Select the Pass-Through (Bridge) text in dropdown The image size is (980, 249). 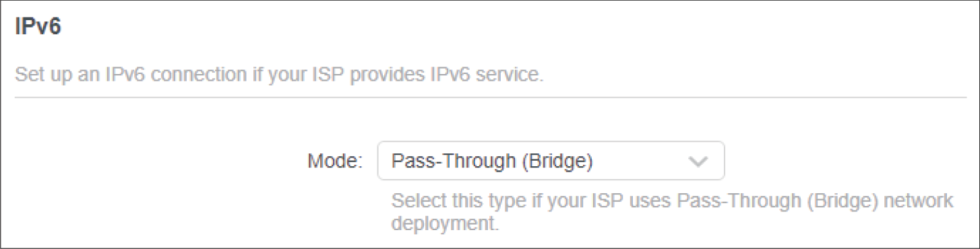coord(492,162)
